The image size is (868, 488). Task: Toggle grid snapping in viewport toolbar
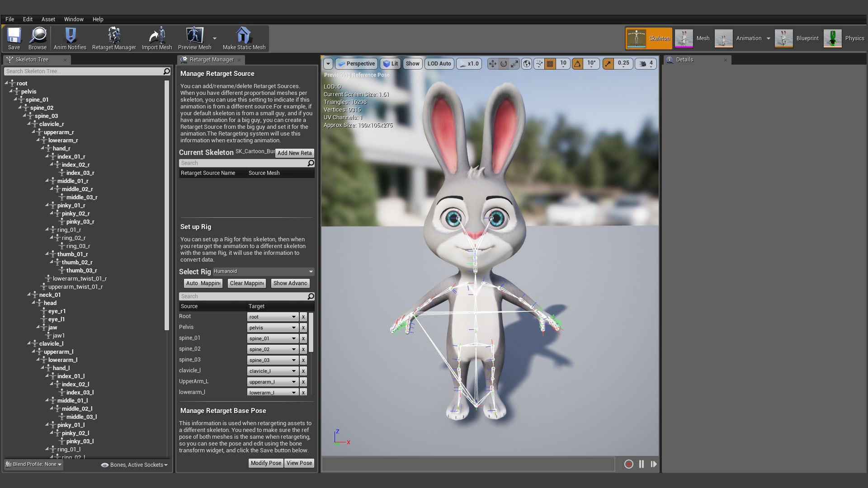pyautogui.click(x=550, y=64)
